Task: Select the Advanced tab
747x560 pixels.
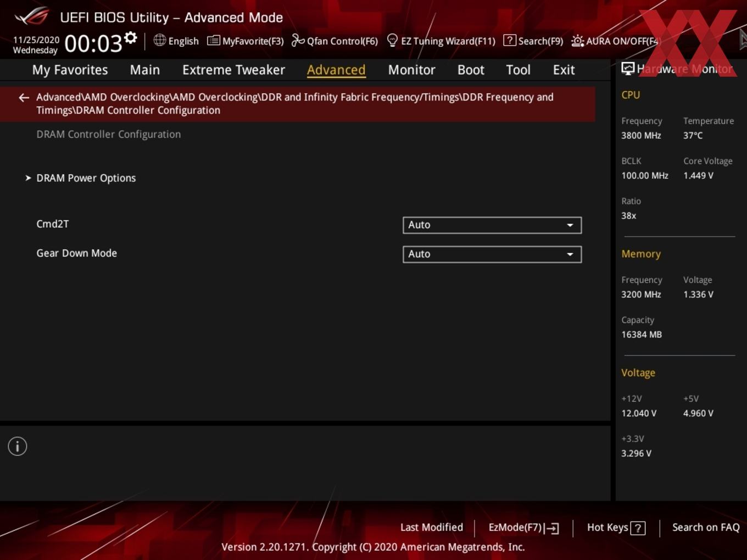Action: tap(336, 70)
